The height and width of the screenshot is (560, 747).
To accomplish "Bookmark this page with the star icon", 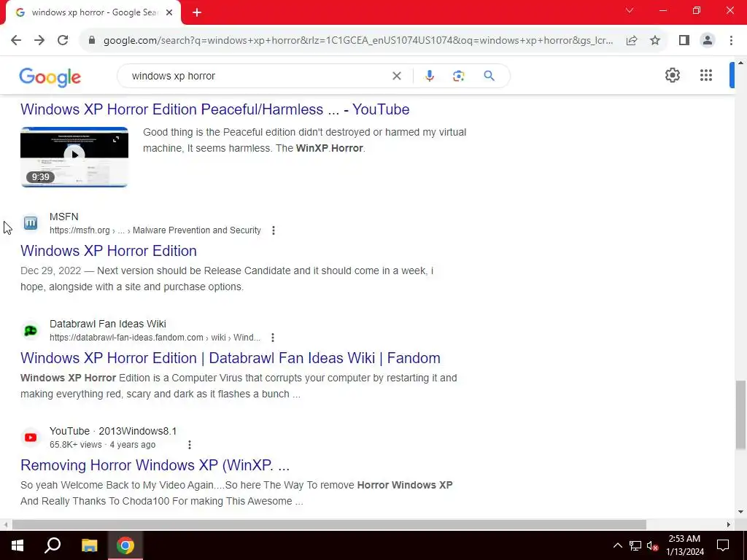I will (655, 41).
